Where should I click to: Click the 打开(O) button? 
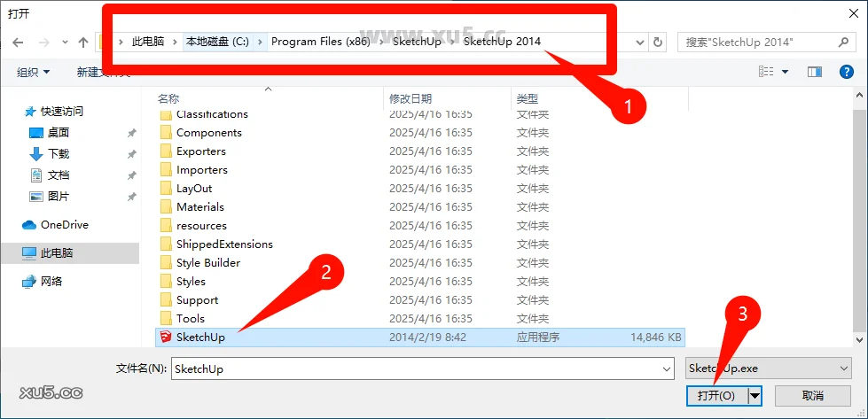click(x=716, y=395)
